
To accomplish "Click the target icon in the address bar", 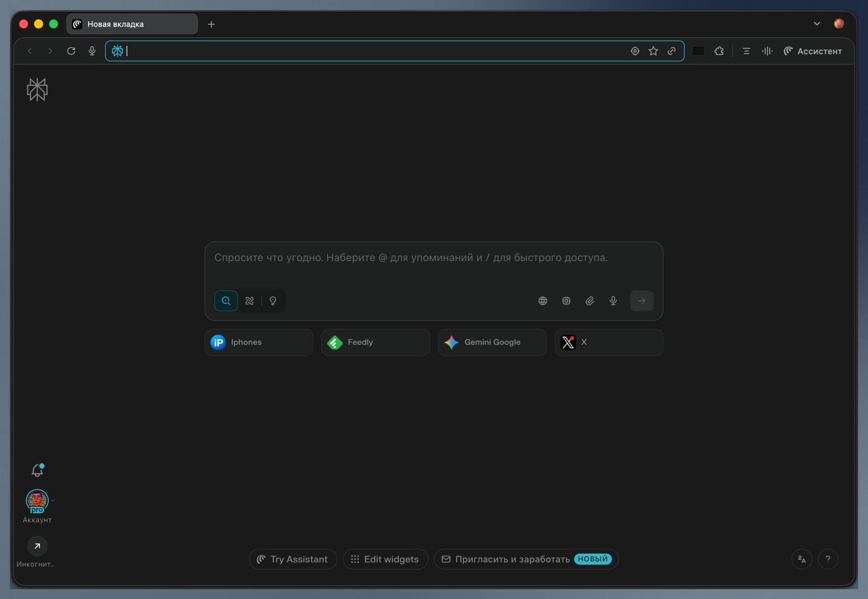I will (x=635, y=51).
